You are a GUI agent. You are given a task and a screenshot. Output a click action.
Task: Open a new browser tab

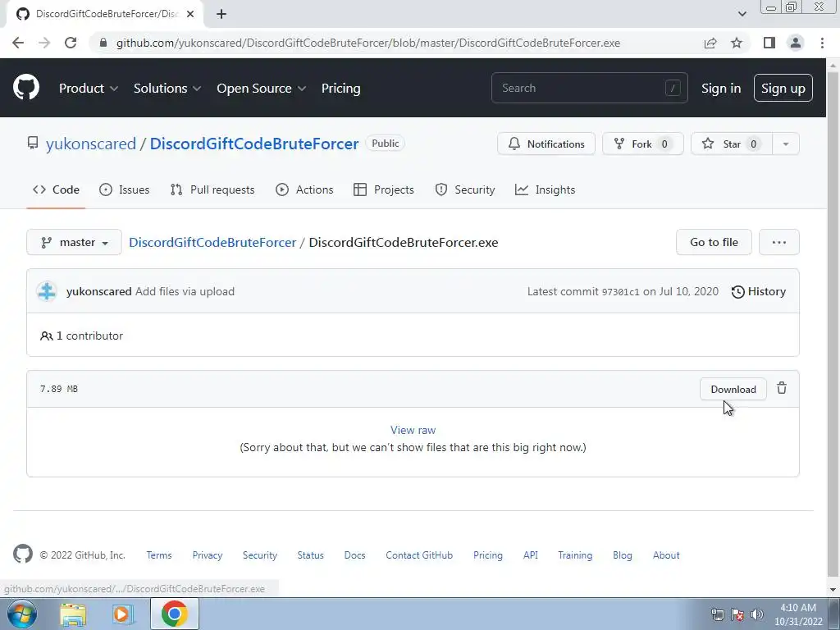pyautogui.click(x=221, y=14)
